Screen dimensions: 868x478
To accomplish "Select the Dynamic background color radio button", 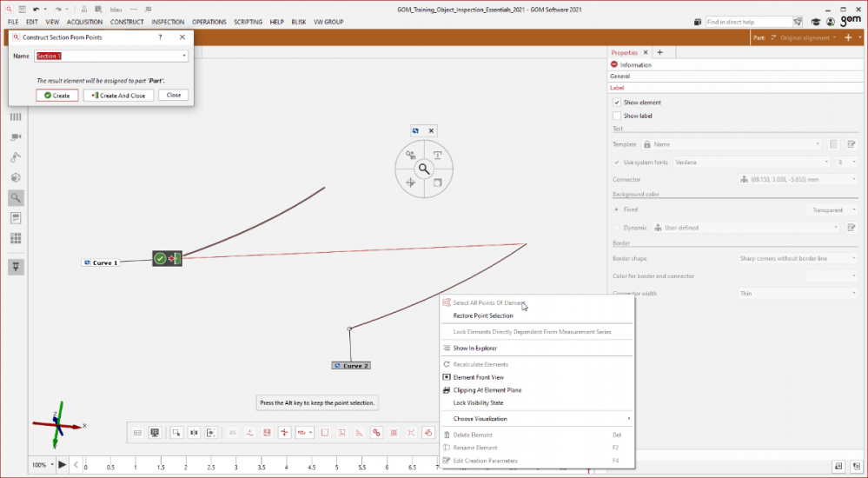I will tap(617, 228).
